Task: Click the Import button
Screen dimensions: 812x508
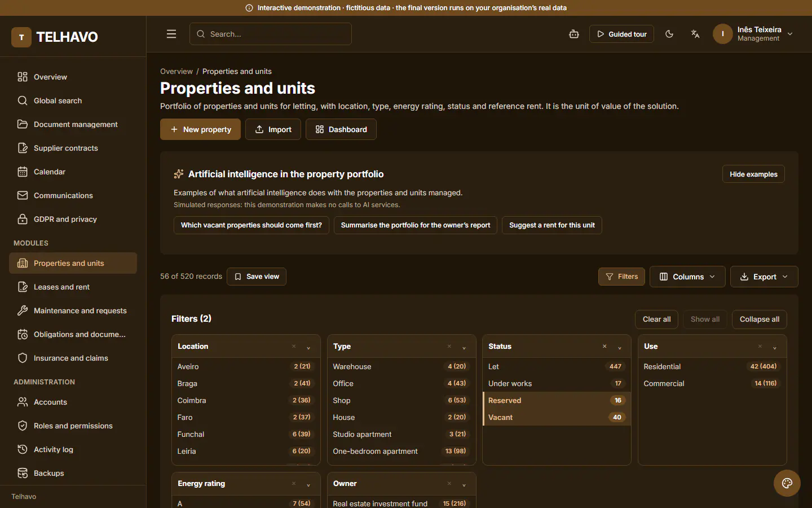Action: point(273,129)
